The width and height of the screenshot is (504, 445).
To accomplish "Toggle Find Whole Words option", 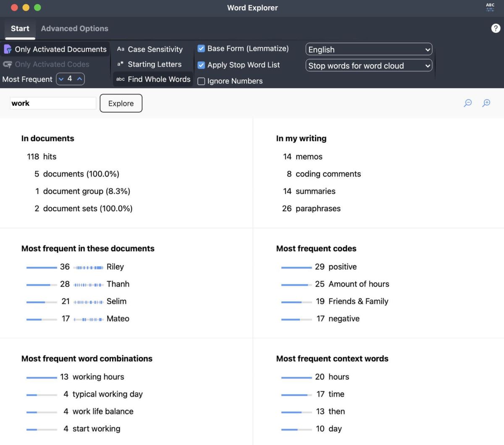I will click(x=153, y=79).
